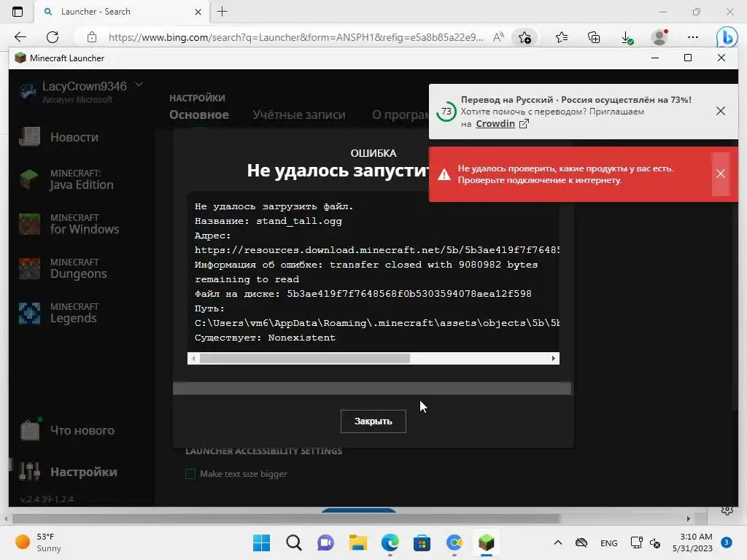Open the Windows Start menu
747x560 pixels.
pyautogui.click(x=261, y=542)
